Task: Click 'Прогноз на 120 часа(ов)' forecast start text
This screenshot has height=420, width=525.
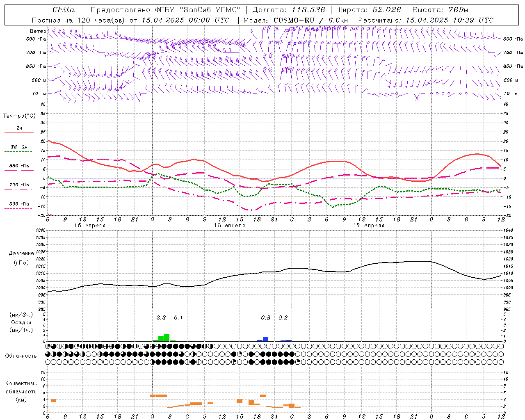Action: tap(79, 20)
